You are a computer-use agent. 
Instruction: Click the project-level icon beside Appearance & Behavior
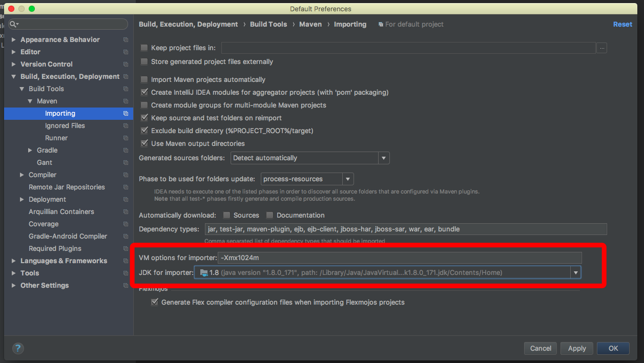point(126,40)
